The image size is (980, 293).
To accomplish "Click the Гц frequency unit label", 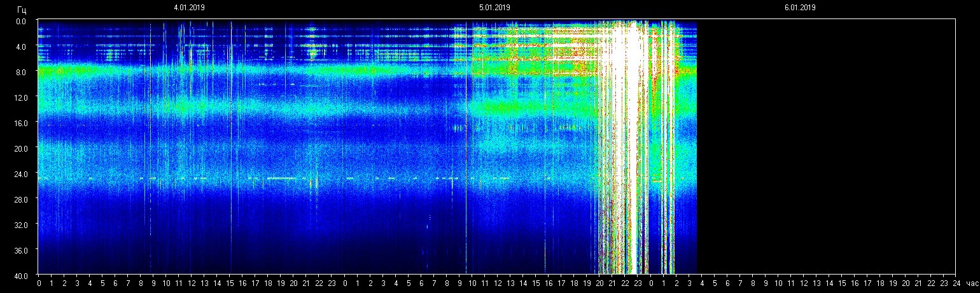I will (x=22, y=9).
